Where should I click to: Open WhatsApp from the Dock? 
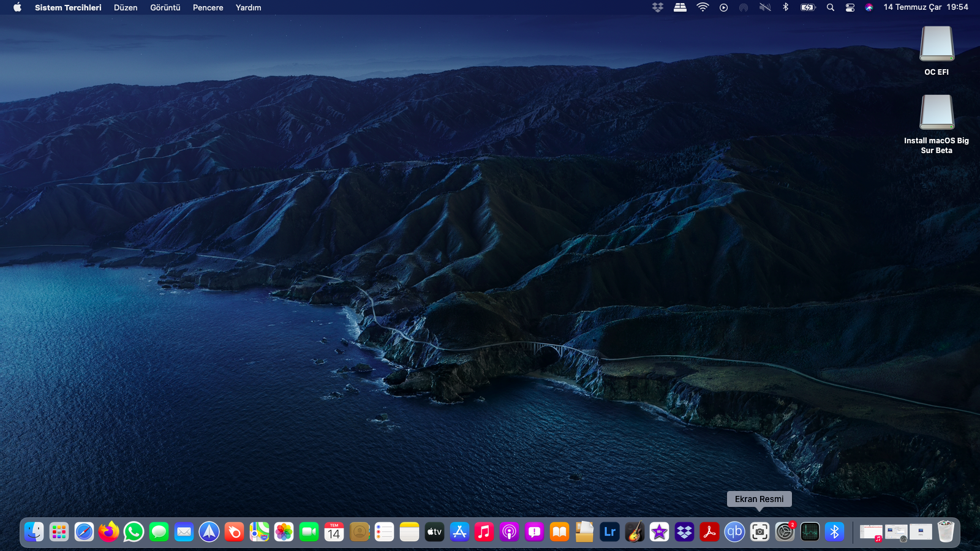[134, 531]
